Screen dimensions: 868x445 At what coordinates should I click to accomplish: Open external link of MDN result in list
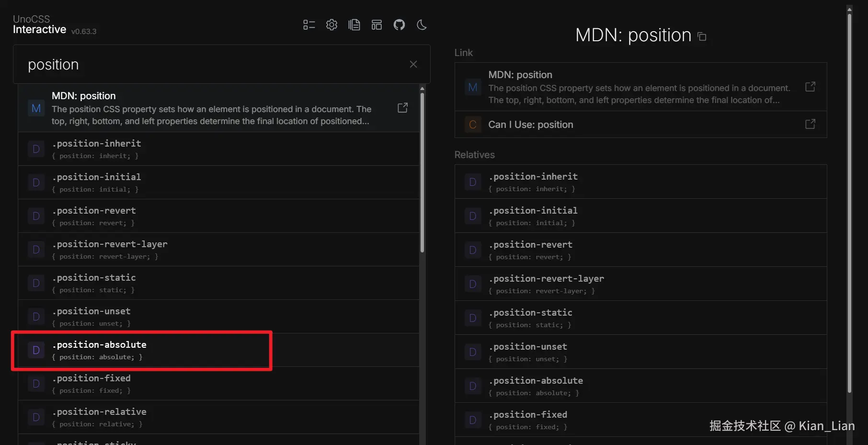(x=403, y=108)
